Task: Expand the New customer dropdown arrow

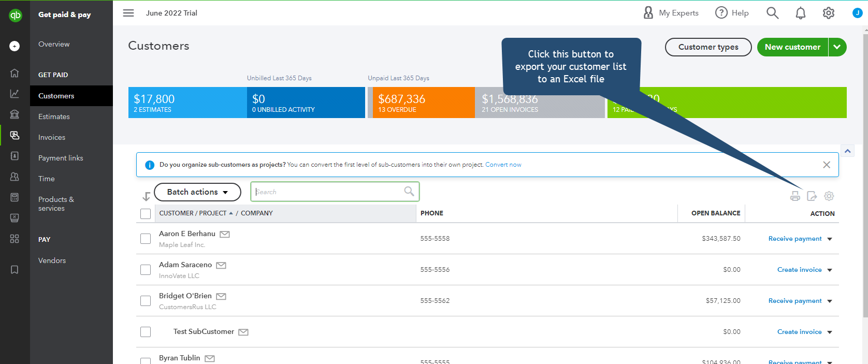Action: coord(837,47)
